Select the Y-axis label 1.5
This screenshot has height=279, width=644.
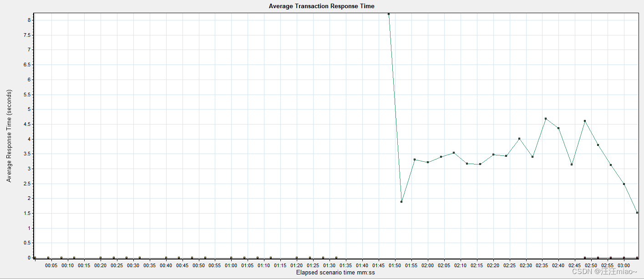(27, 213)
